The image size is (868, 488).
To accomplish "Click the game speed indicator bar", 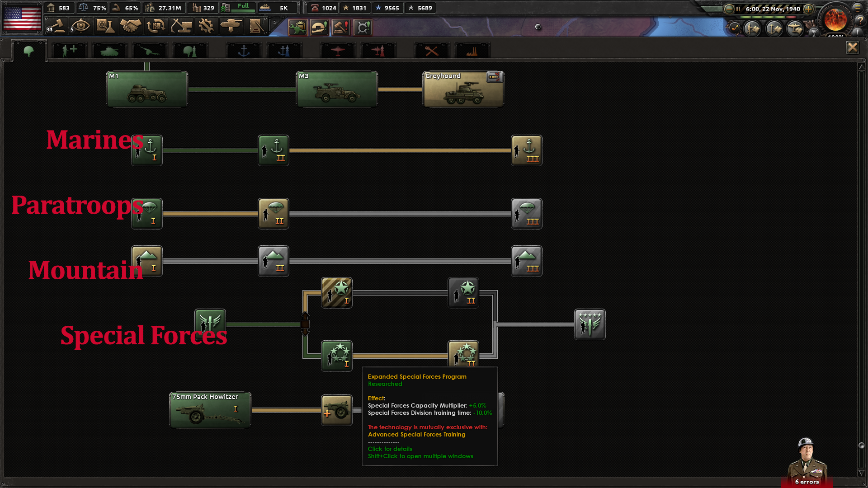I will [769, 17].
